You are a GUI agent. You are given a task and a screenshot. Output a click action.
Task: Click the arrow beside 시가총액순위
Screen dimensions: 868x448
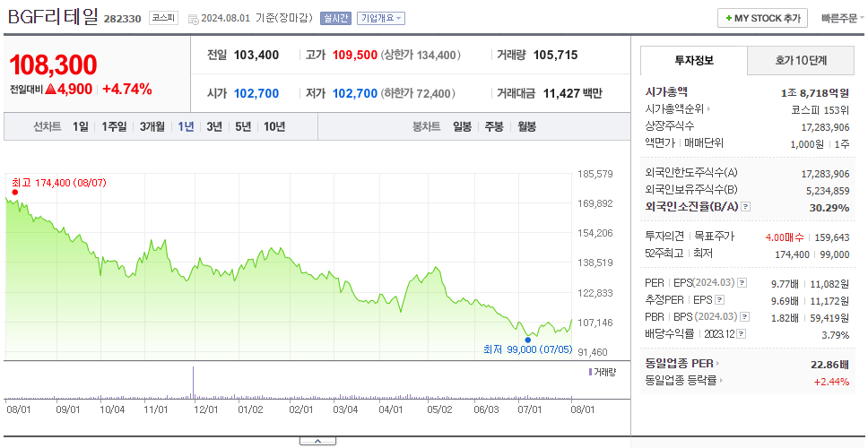click(x=708, y=109)
